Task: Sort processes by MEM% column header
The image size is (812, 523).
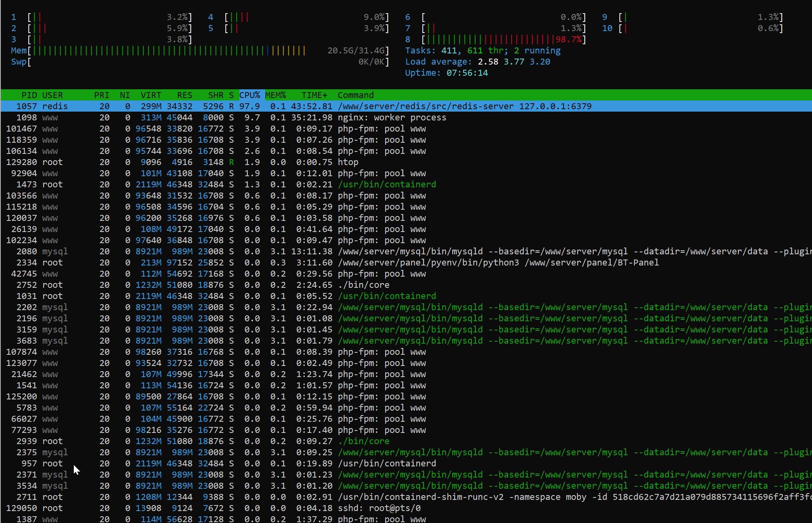Action: pos(276,95)
